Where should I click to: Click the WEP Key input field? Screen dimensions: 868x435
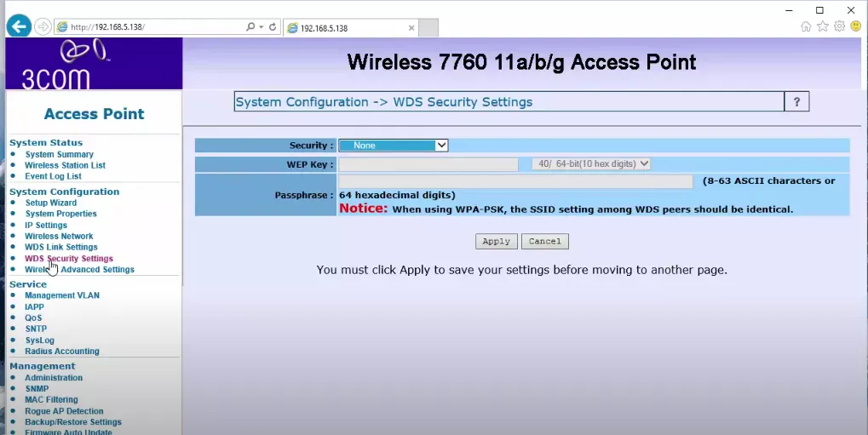click(x=428, y=164)
